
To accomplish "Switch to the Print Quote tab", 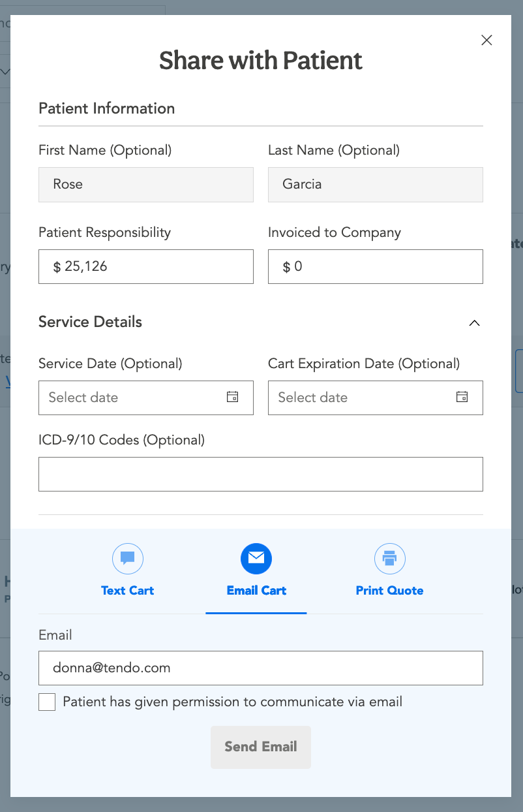I will coord(390,590).
